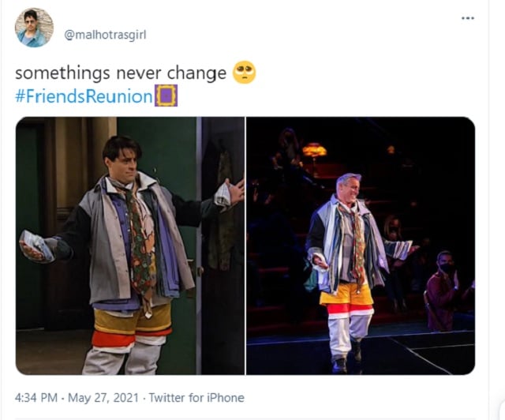This screenshot has width=505, height=420.
Task: Click the masked audience member in right photo
Action: 444,290
